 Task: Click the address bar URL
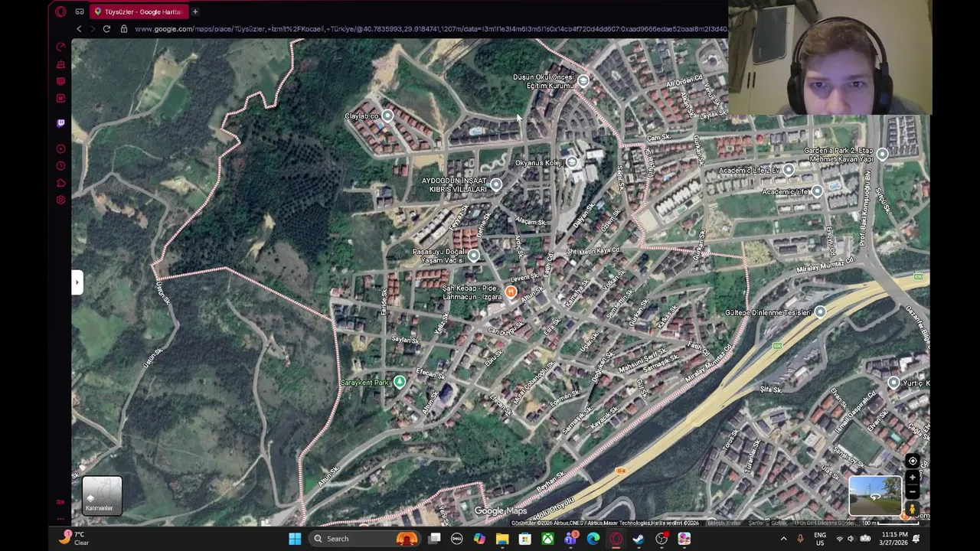[430, 29]
